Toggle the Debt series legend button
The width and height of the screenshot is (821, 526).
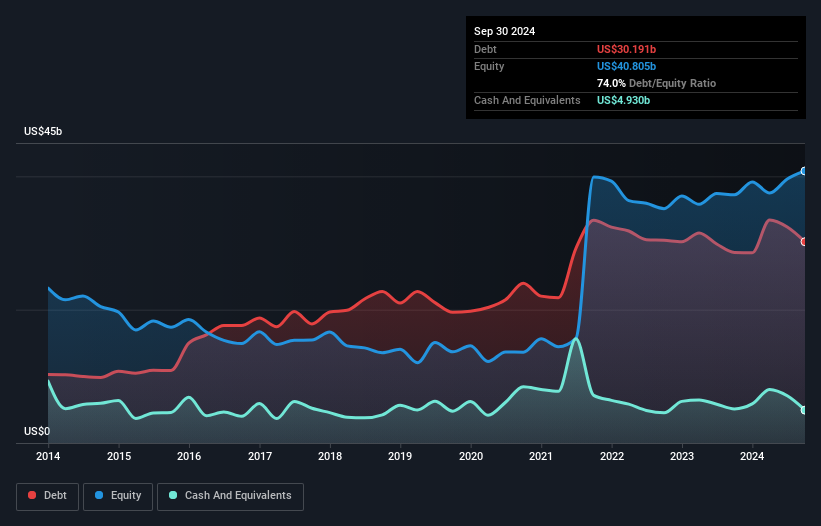(47, 496)
